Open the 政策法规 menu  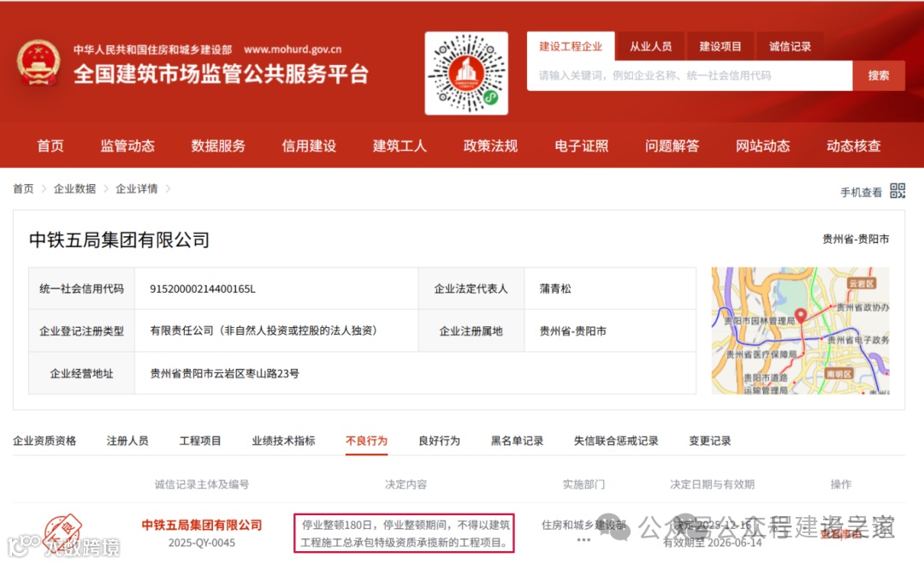coord(490,146)
